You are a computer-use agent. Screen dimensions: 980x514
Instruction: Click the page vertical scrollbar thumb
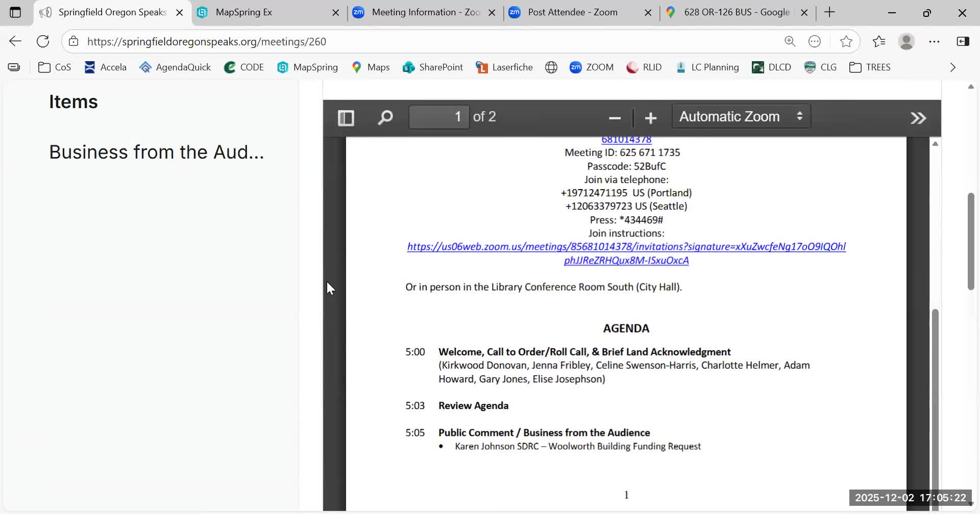coord(971,241)
